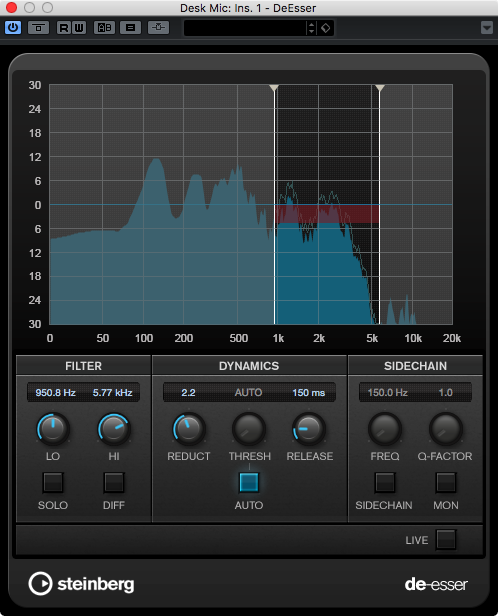Click the sidechain FREQ knob
The image size is (498, 616).
coord(385,429)
